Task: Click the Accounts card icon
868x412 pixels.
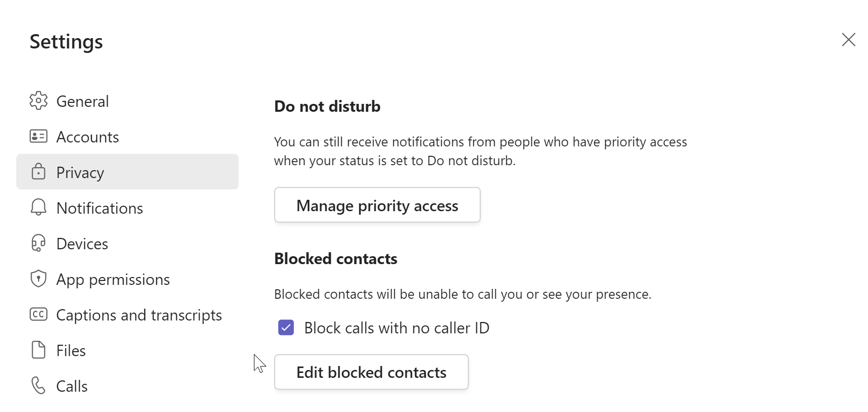Action: click(x=39, y=137)
